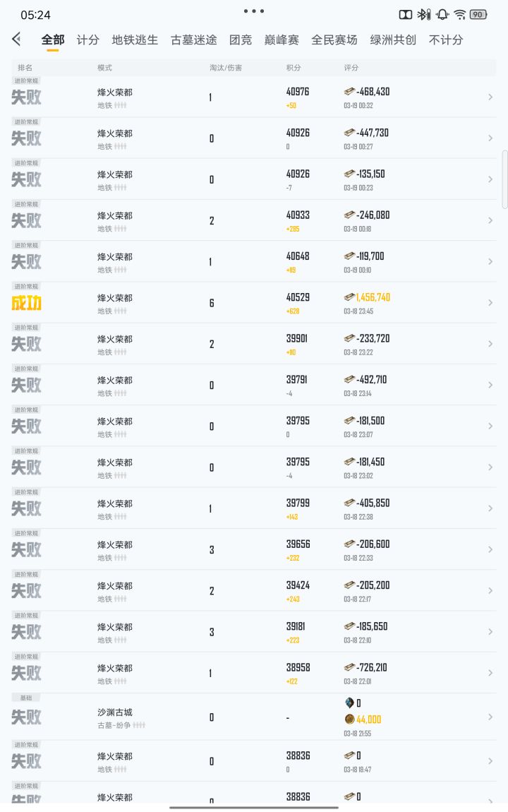The height and width of the screenshot is (812, 508).
Task: Tap the Wi-Fi status icon
Action: [460, 15]
